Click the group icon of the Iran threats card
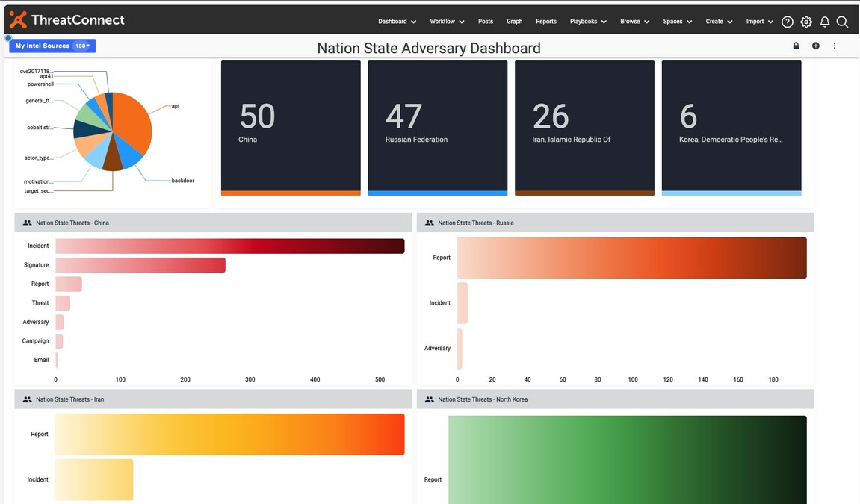860x504 pixels. (27, 399)
